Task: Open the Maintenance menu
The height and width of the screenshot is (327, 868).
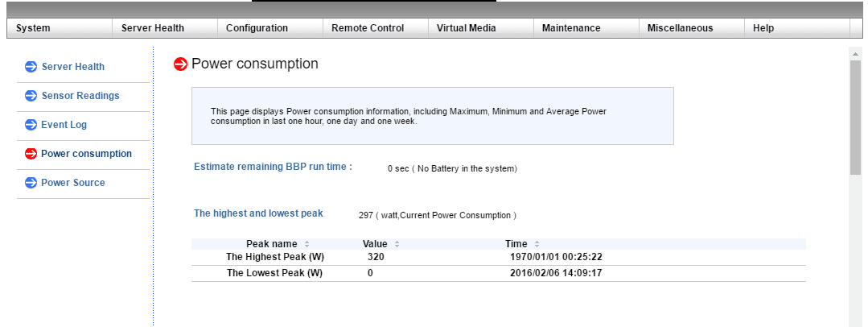Action: pyautogui.click(x=571, y=28)
